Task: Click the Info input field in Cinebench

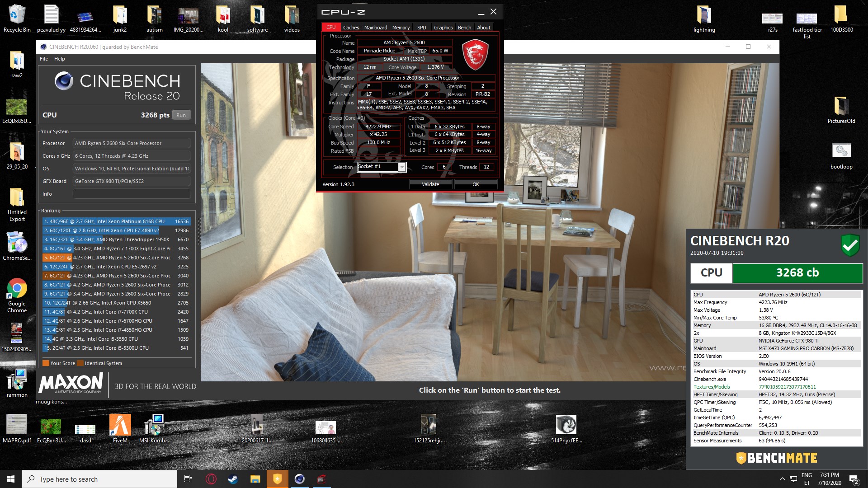Action: click(x=132, y=194)
